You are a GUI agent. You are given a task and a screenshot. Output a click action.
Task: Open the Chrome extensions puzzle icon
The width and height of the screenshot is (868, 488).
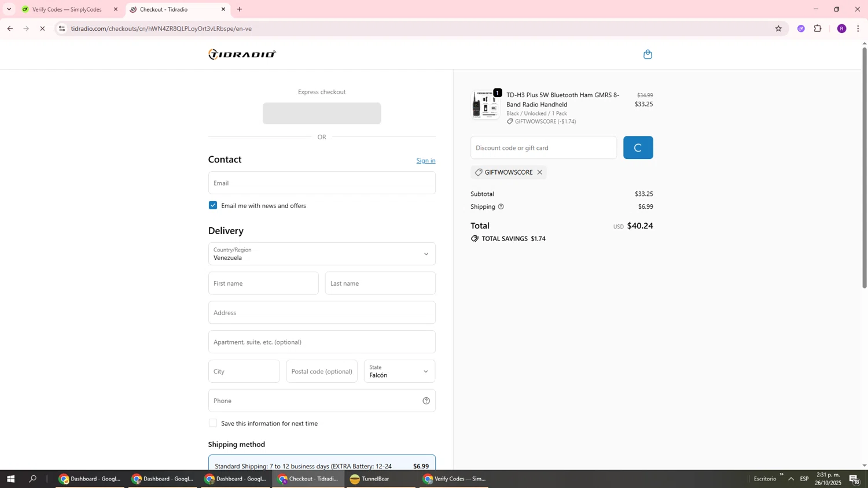(x=818, y=28)
